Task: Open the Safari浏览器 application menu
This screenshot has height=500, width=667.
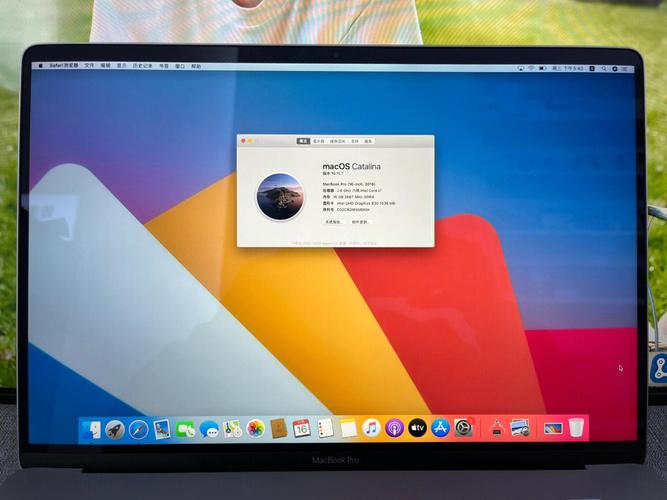Action: click(64, 66)
